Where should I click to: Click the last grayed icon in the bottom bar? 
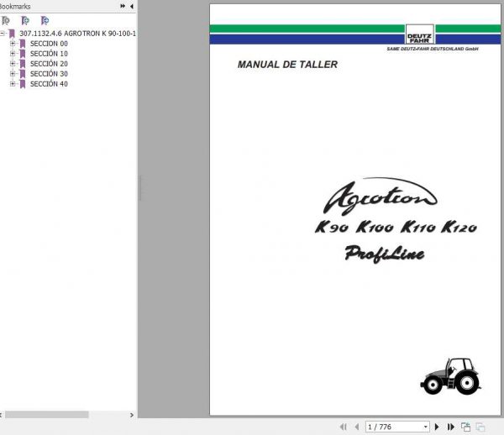pos(480,427)
